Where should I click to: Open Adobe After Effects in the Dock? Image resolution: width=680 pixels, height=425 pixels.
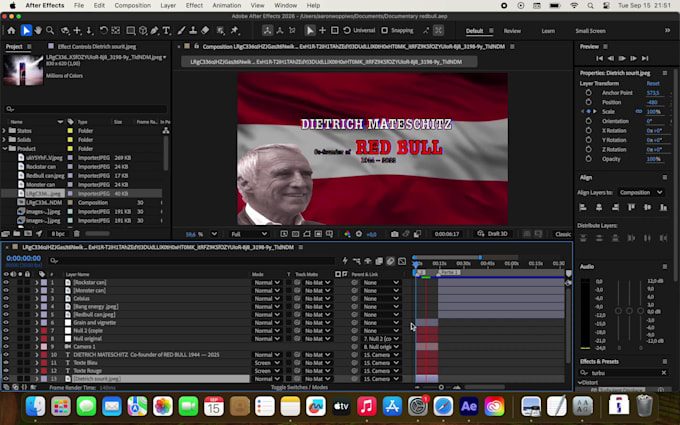click(469, 406)
